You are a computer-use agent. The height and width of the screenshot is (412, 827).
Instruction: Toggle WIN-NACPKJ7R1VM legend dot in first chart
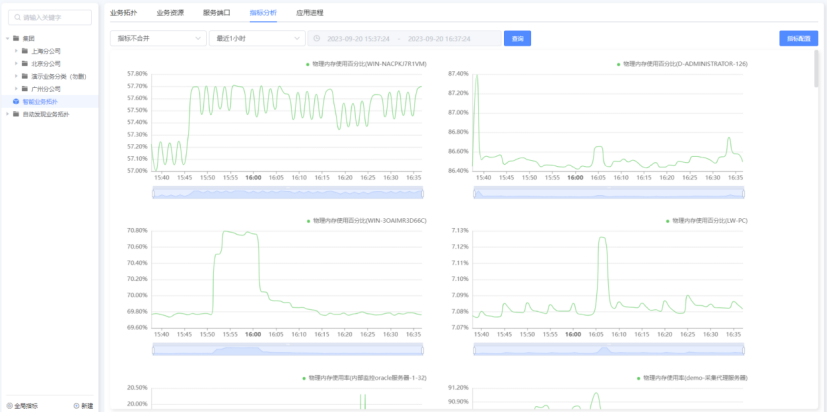pyautogui.click(x=307, y=64)
